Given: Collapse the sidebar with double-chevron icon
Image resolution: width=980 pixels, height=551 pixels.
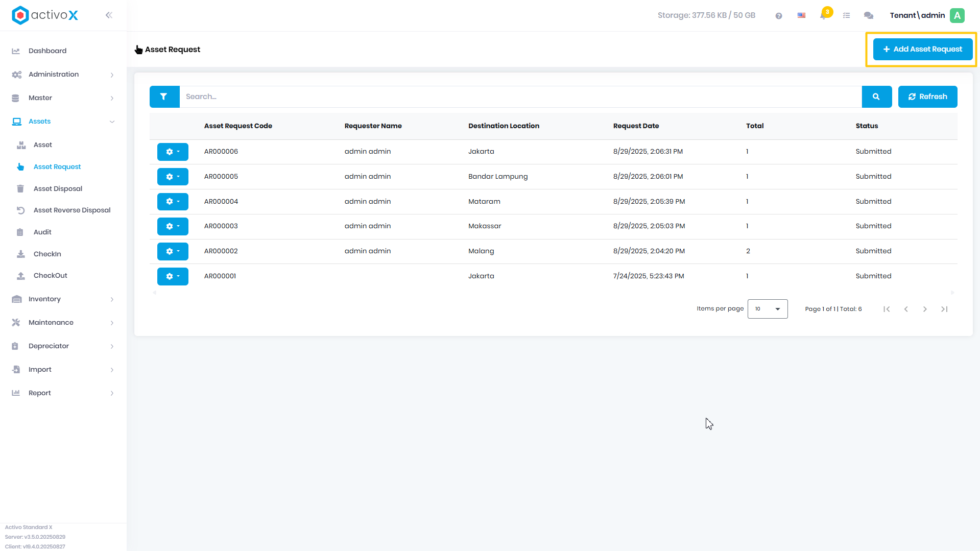Looking at the screenshot, I should point(109,15).
